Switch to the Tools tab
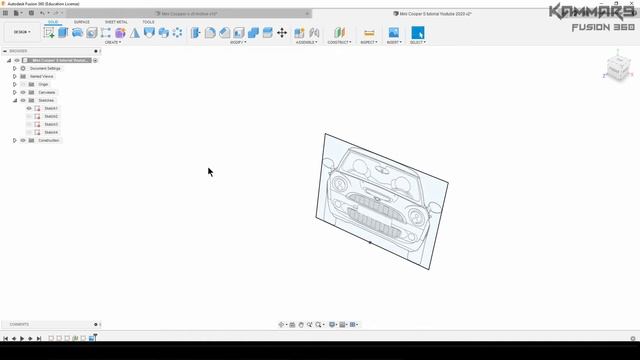This screenshot has height=360, width=640. pyautogui.click(x=148, y=22)
